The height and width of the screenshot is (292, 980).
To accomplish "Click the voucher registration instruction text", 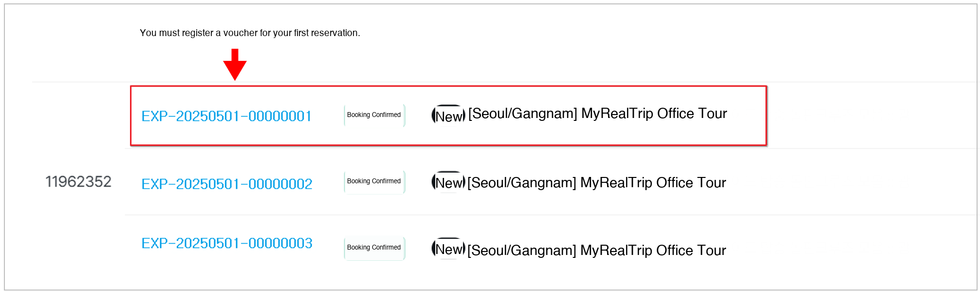I will coord(250,33).
